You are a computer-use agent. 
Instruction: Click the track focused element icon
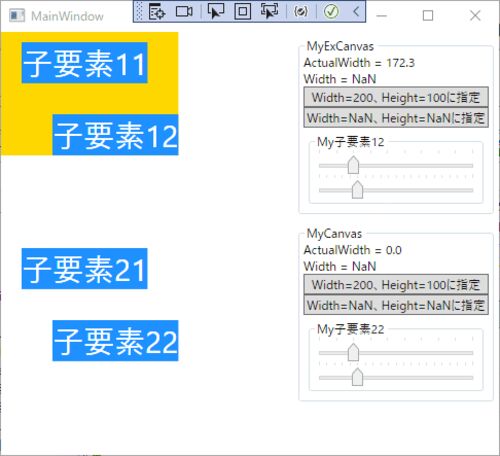coord(269,11)
